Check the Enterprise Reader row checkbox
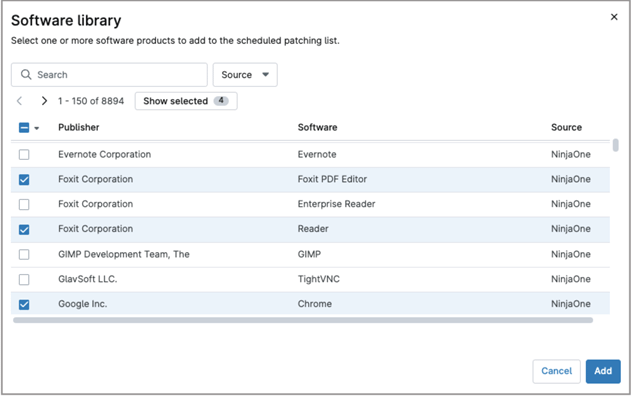Screen dimensions: 631x396 [x=24, y=204]
